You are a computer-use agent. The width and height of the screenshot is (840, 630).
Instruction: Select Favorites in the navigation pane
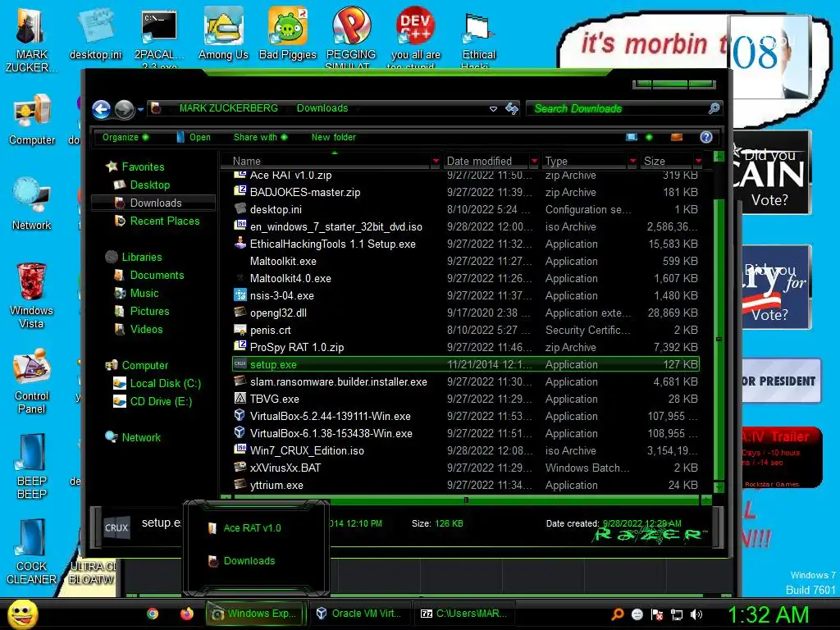pos(143,167)
